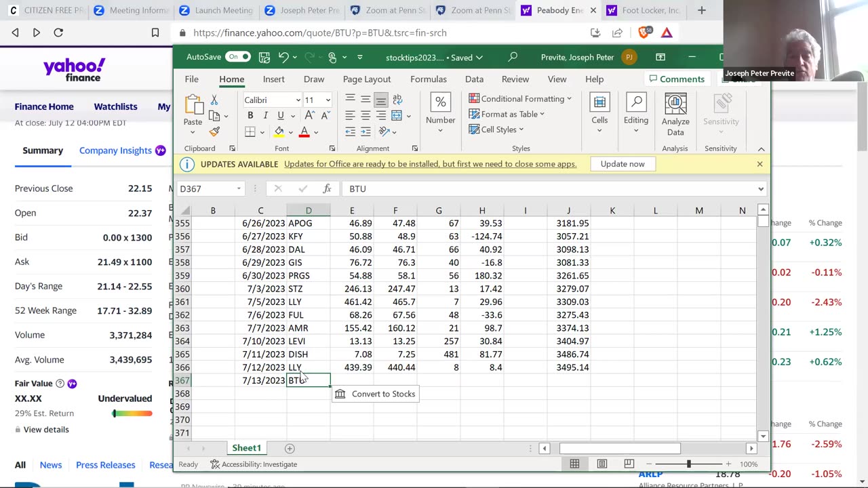Open the Formulas tab
The height and width of the screenshot is (488, 868).
click(x=429, y=79)
